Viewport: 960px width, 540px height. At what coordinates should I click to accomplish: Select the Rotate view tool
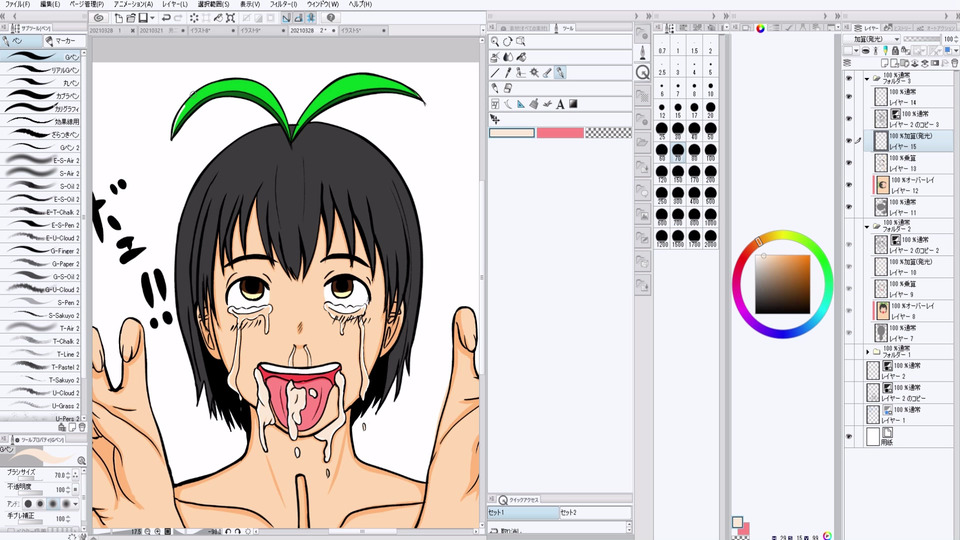click(508, 42)
